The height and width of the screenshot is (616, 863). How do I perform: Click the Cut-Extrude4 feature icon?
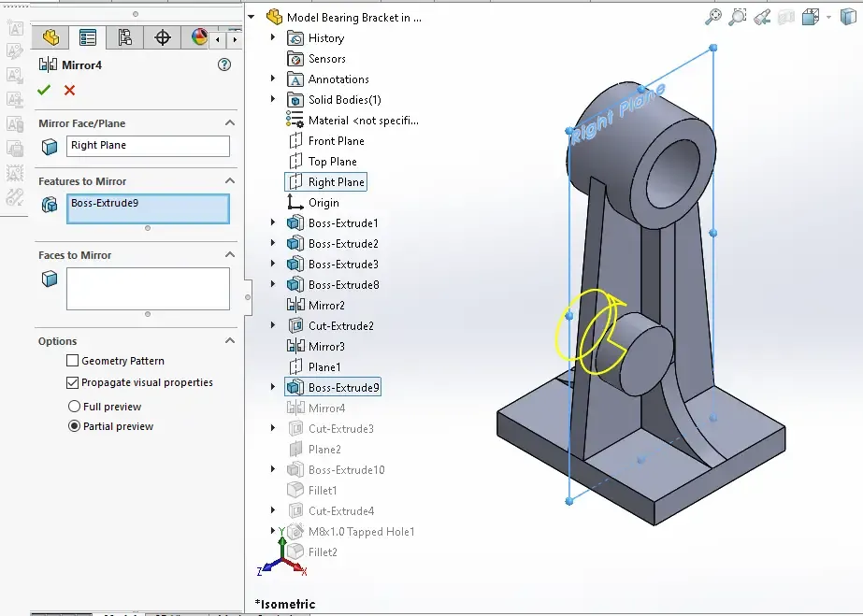pyautogui.click(x=295, y=511)
